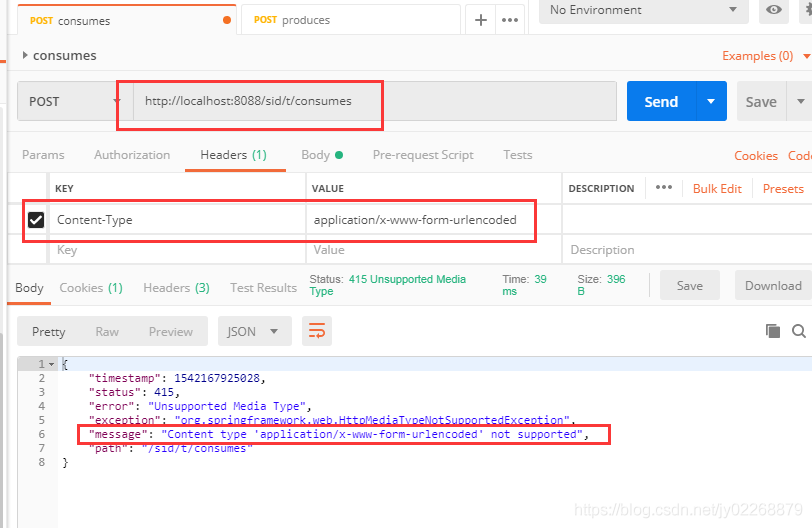
Task: Open the POST method dropdown
Action: (69, 101)
